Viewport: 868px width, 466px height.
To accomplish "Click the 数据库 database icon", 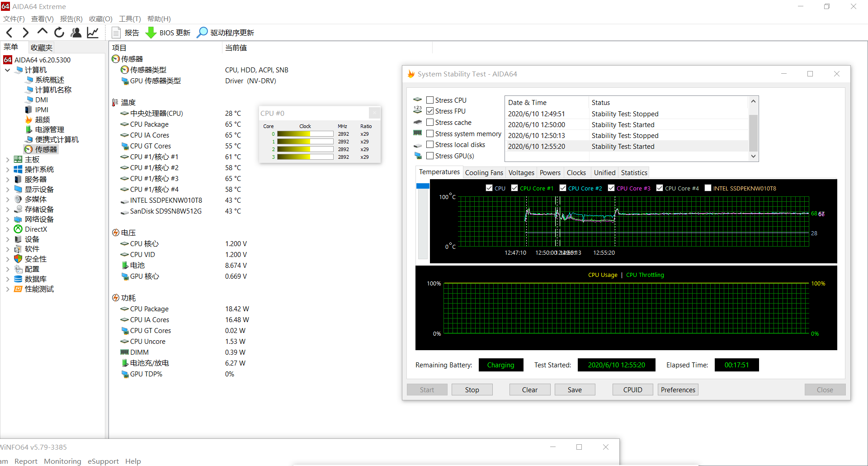I will tap(18, 279).
